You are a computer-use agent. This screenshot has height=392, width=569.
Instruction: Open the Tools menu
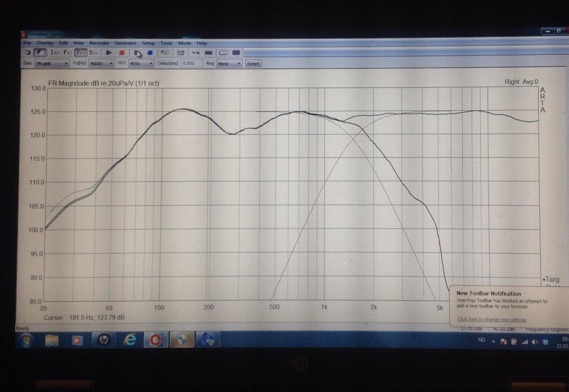coord(166,43)
